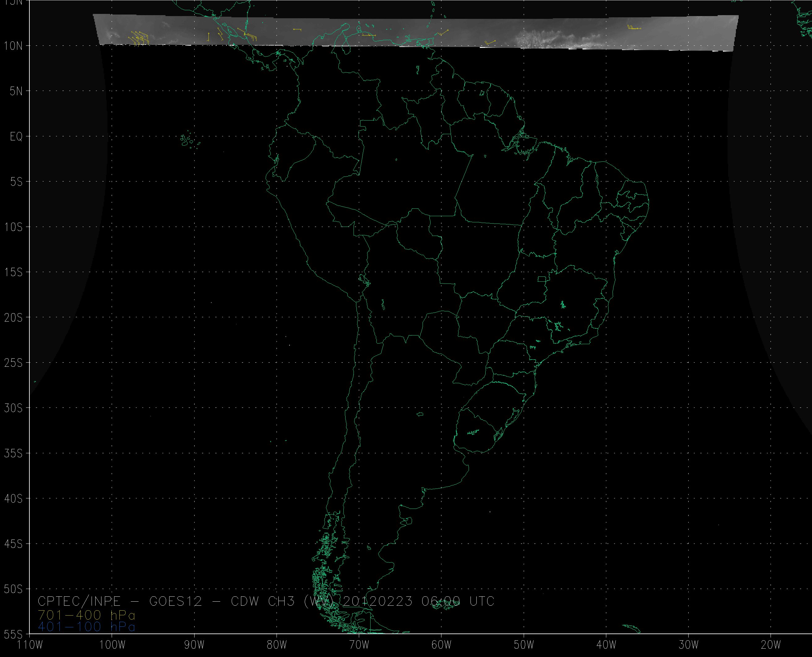This screenshot has height=657, width=812.
Task: Click the 10N latitude label
Action: click(13, 46)
